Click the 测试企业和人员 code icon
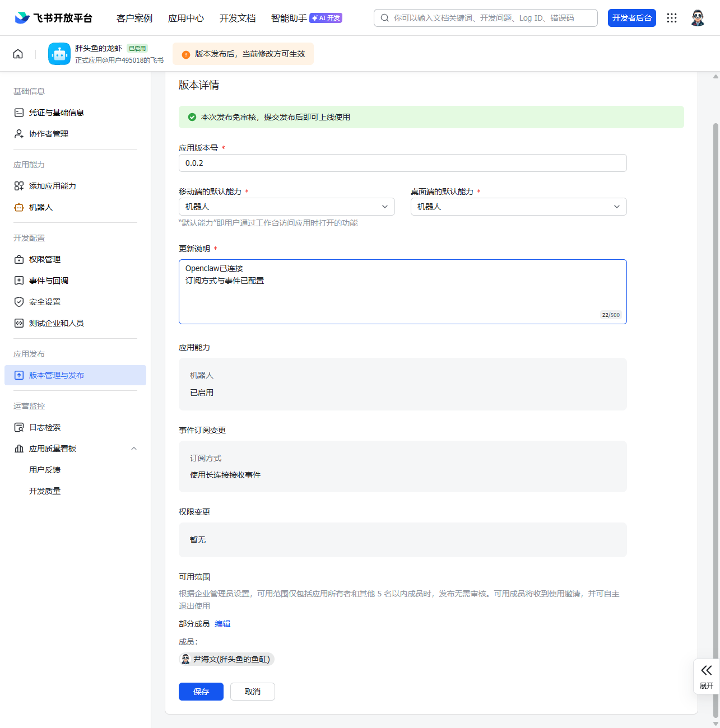The width and height of the screenshot is (720, 728). pos(19,323)
